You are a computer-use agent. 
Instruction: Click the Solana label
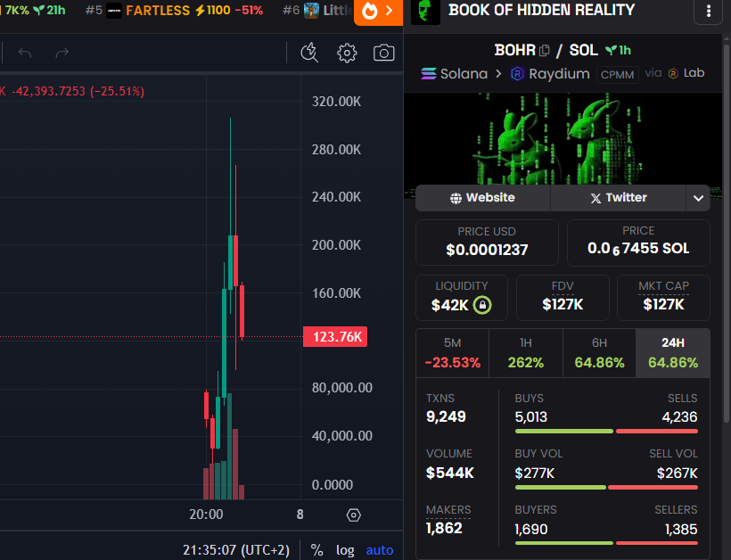464,74
